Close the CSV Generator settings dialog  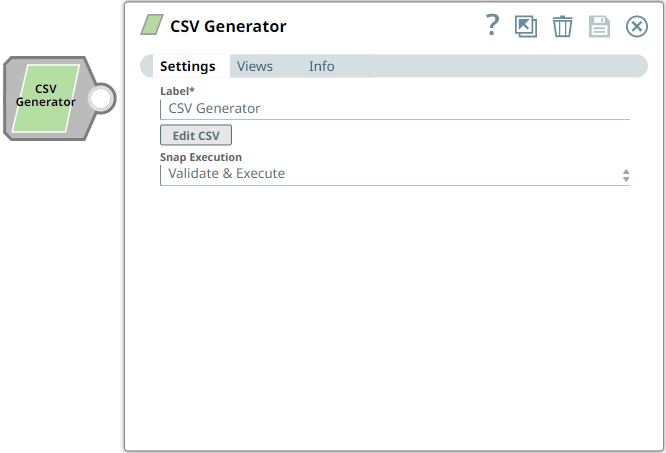point(637,27)
